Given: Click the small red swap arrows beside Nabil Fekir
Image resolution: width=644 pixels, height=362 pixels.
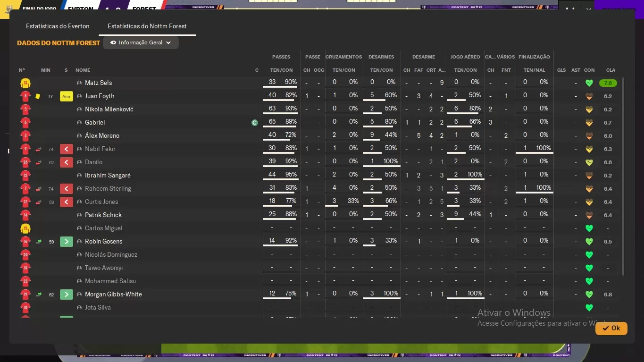Looking at the screenshot, I should click(39, 149).
